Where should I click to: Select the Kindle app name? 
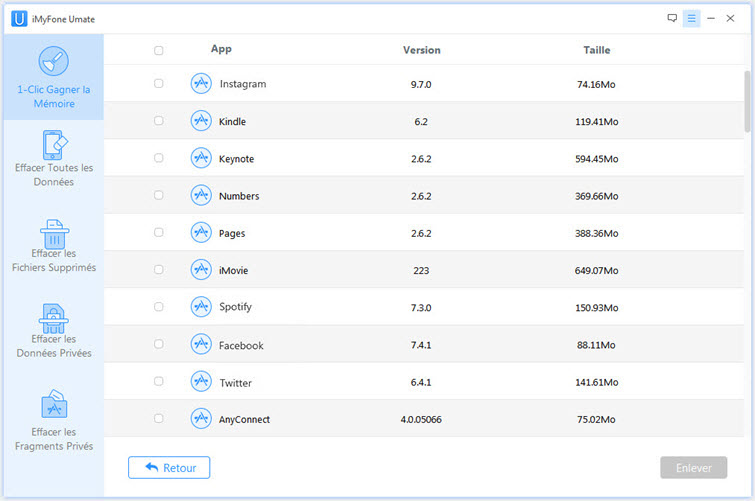point(232,121)
